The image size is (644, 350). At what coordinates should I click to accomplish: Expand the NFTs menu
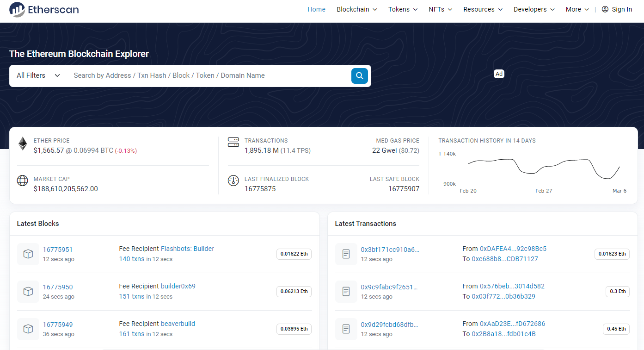pyautogui.click(x=440, y=9)
